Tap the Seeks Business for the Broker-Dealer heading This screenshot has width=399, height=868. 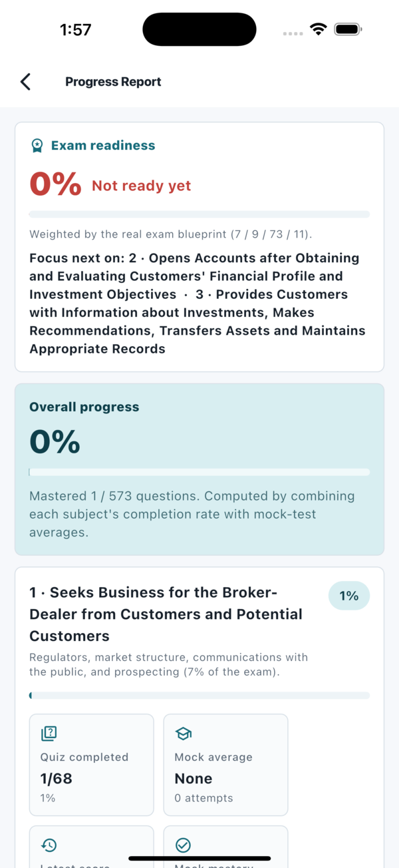point(166,614)
